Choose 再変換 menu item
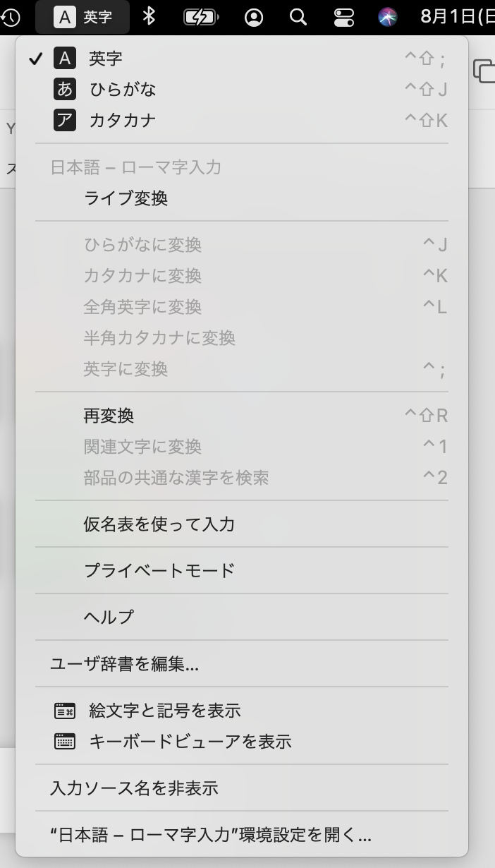The image size is (495, 868). [x=109, y=416]
